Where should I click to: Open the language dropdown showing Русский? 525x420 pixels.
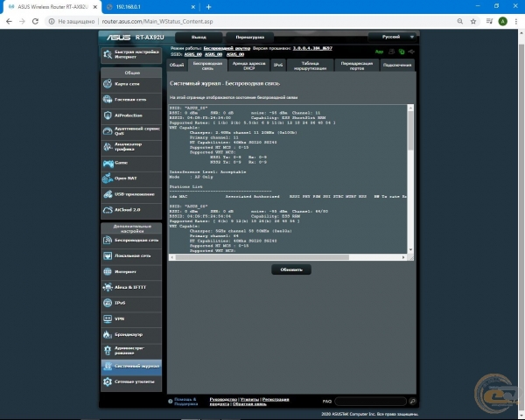(392, 37)
